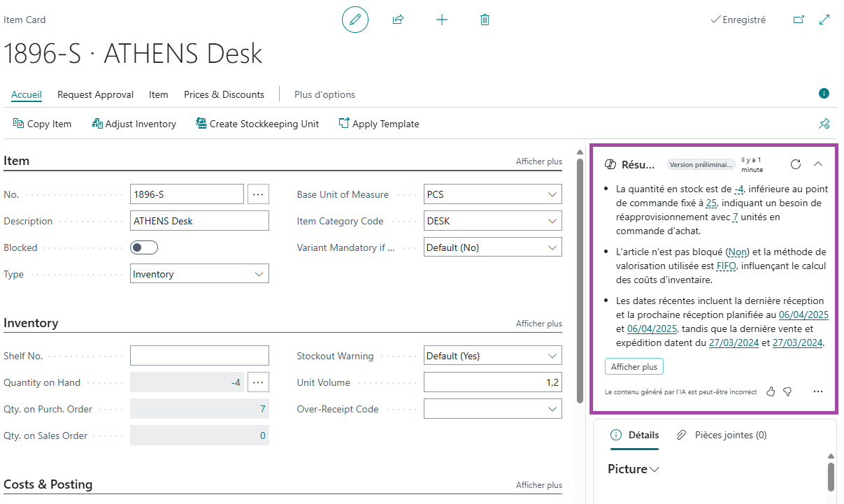Click the pencil edit icon

[x=355, y=20]
